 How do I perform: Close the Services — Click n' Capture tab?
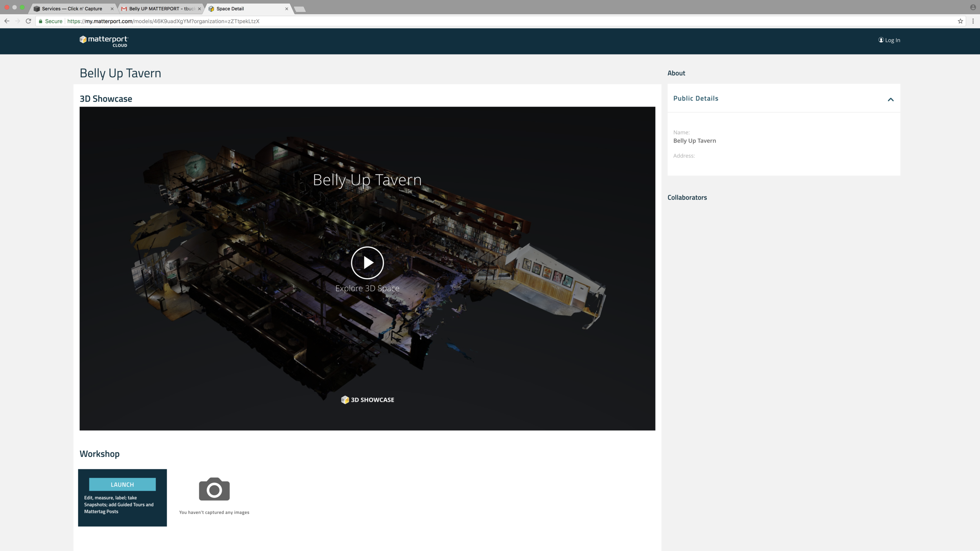[112, 9]
